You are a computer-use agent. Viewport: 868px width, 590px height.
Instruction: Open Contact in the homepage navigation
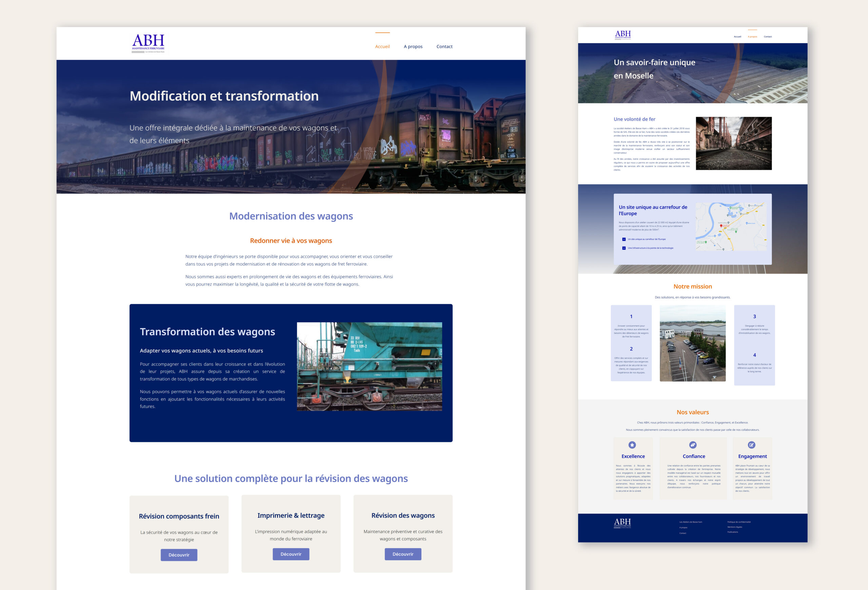445,47
